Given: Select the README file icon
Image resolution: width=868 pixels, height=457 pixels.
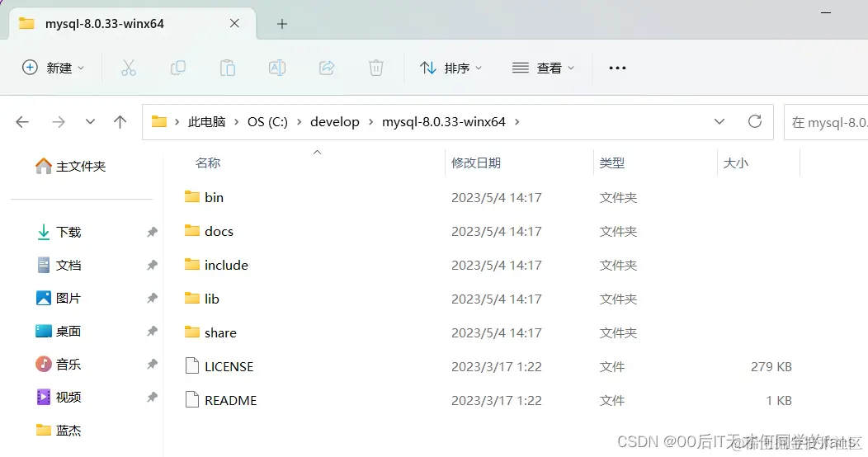Looking at the screenshot, I should pos(192,399).
